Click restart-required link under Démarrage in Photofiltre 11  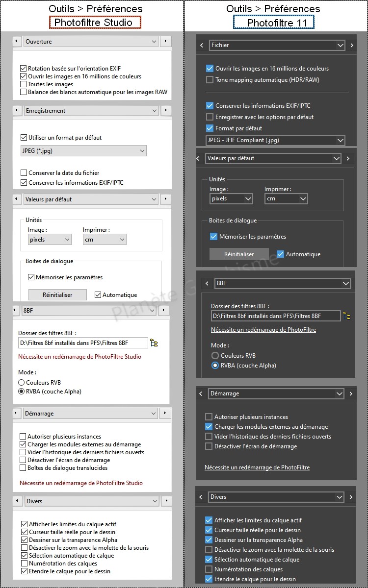(257, 467)
